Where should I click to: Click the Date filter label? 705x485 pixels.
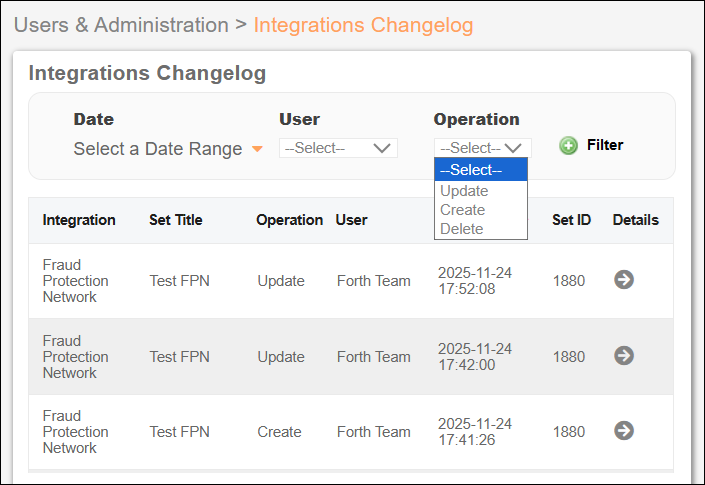(x=94, y=119)
